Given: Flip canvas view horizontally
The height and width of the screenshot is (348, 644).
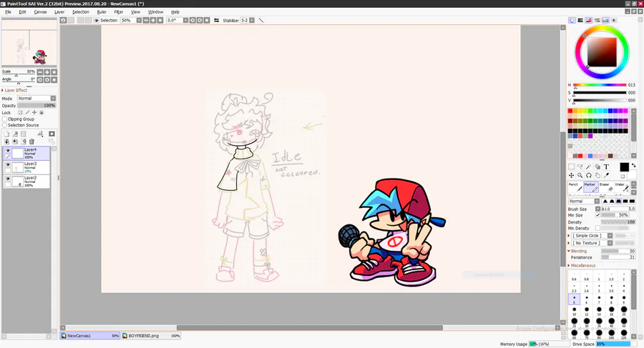Looking at the screenshot, I should [x=216, y=20].
